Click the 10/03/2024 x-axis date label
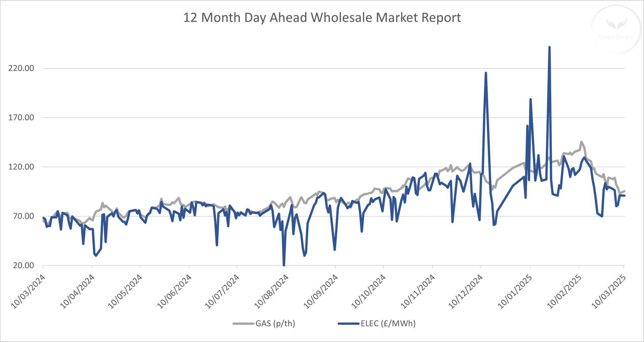 pos(28,291)
